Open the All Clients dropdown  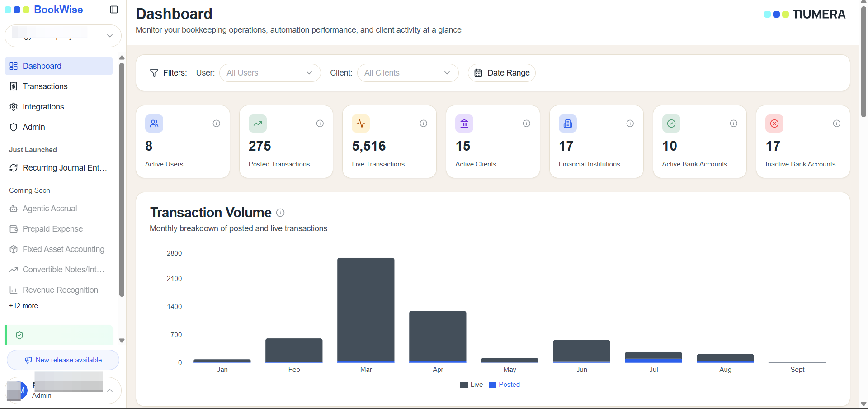click(408, 73)
